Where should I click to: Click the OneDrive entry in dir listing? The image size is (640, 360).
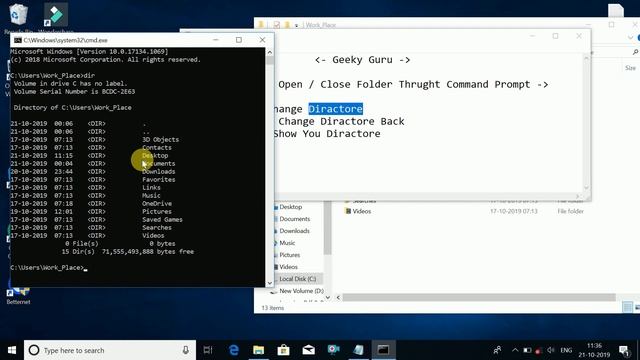click(157, 203)
